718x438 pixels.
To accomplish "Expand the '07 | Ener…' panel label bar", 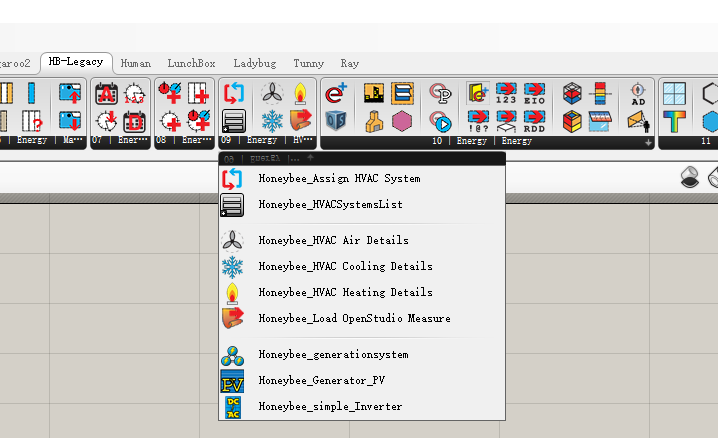I will tap(120, 140).
